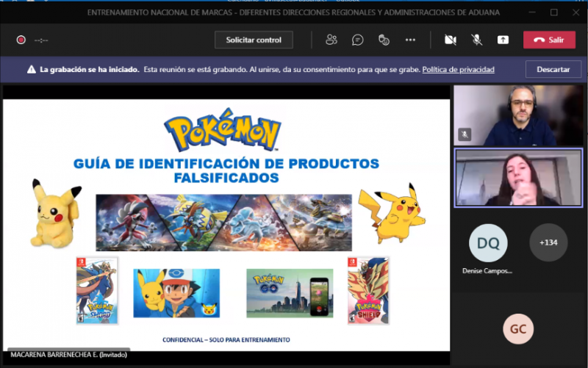Click slide title GUÍA DE IDENTIFICACIÓN DE PRODUCTOS

tap(226, 170)
